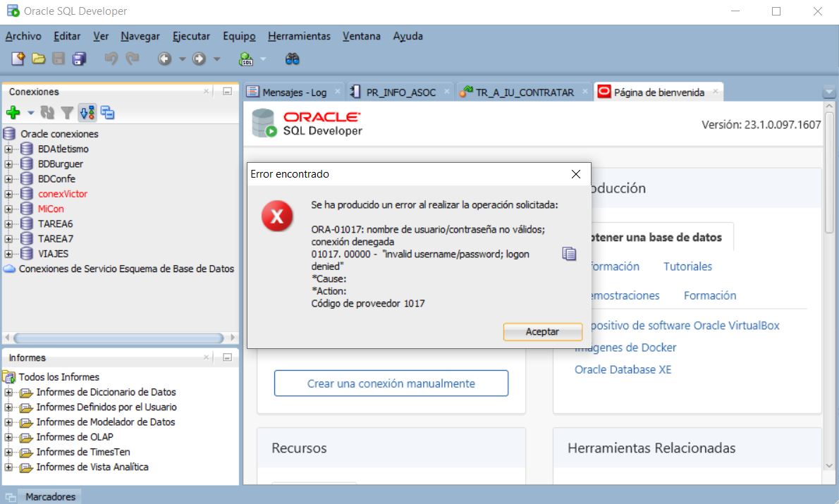The image size is (839, 504).
Task: Expand the BDAtletismo connection node
Action: click(x=8, y=149)
